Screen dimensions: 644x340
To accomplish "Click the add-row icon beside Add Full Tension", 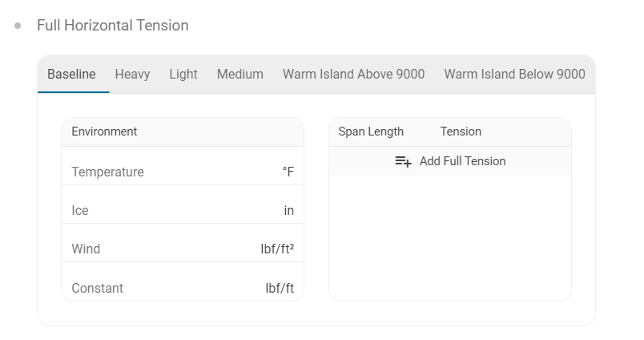I will point(403,161).
